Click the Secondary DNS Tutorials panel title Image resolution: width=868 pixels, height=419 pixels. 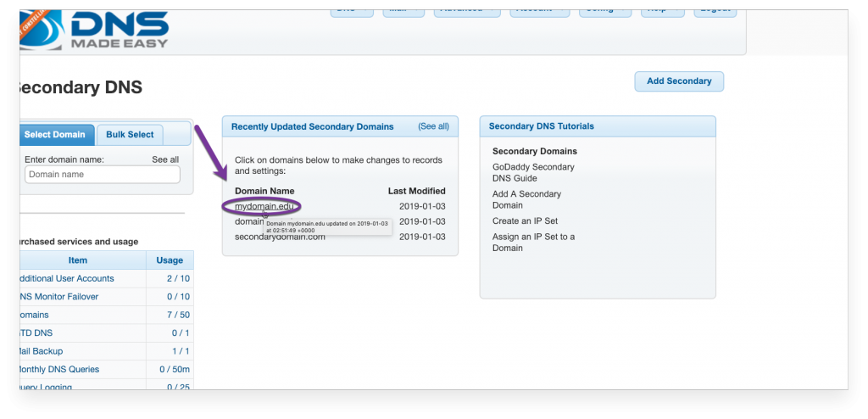[x=542, y=126]
